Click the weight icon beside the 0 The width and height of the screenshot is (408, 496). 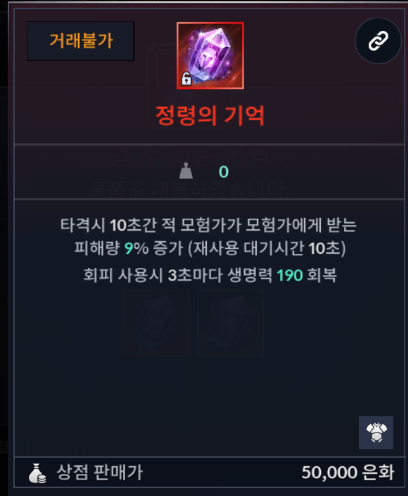186,171
